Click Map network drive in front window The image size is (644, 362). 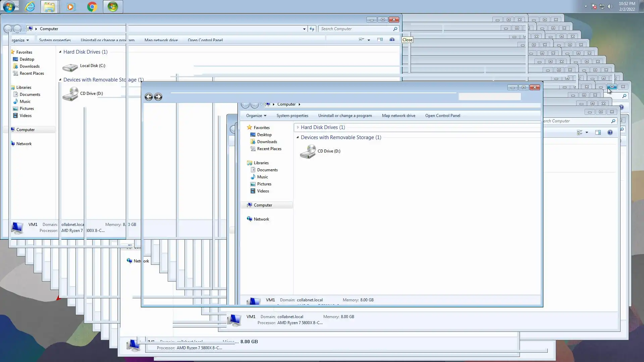(398, 116)
